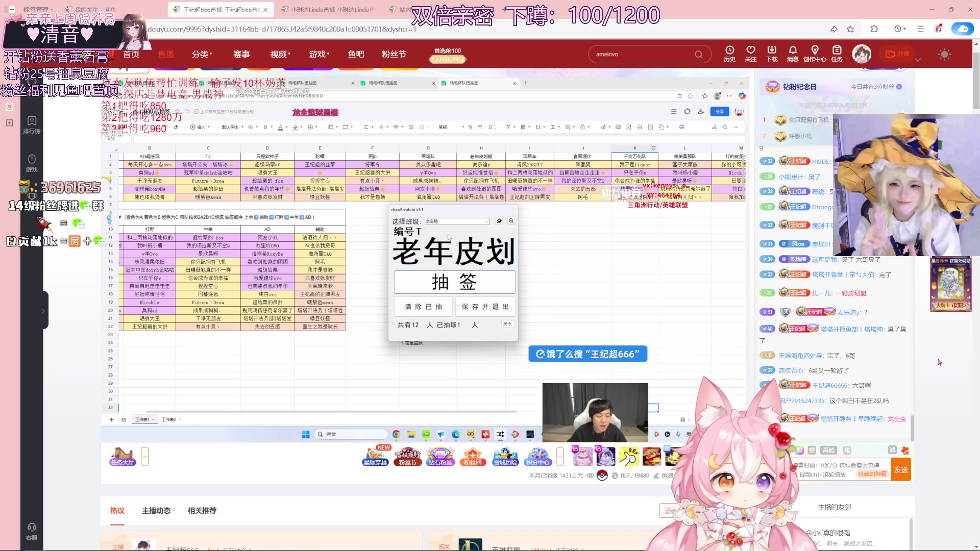Viewport: 980px width, 551px height.
Task: Click 饿了么搜 王纪超666 banner
Action: (588, 354)
